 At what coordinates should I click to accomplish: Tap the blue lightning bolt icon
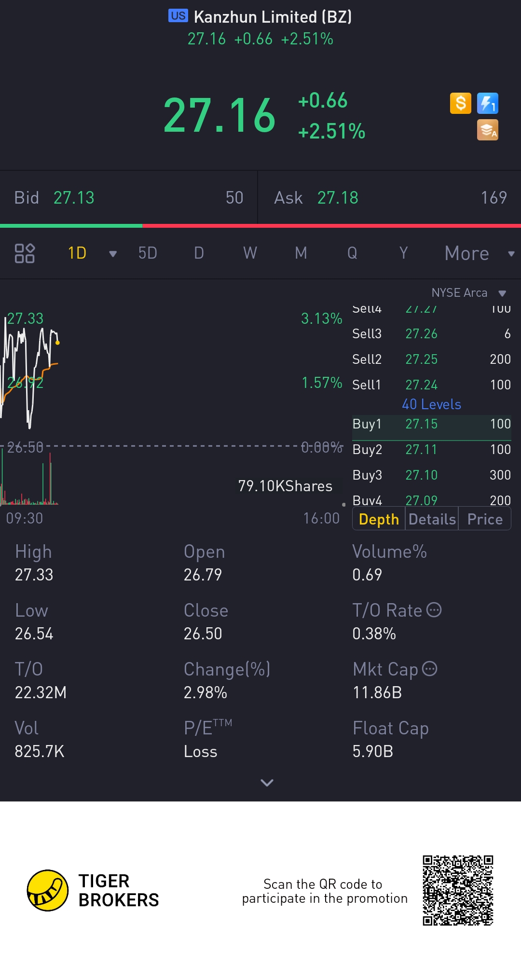click(488, 103)
